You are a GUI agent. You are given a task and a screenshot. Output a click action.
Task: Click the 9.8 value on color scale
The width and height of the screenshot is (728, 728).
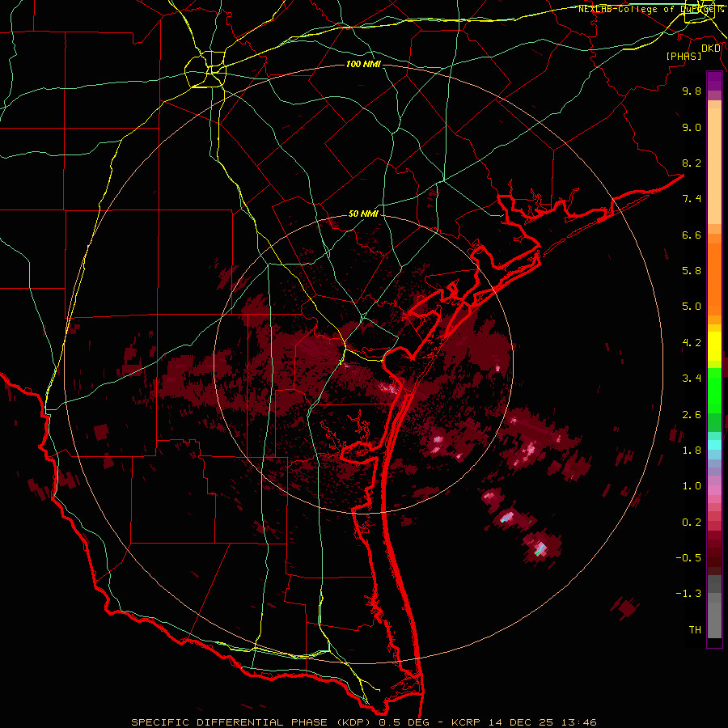point(692,91)
